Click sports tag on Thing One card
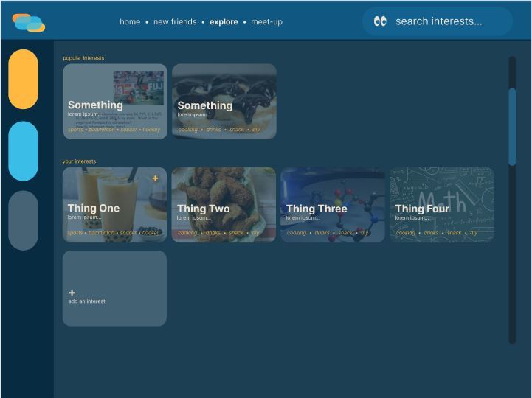 75,233
